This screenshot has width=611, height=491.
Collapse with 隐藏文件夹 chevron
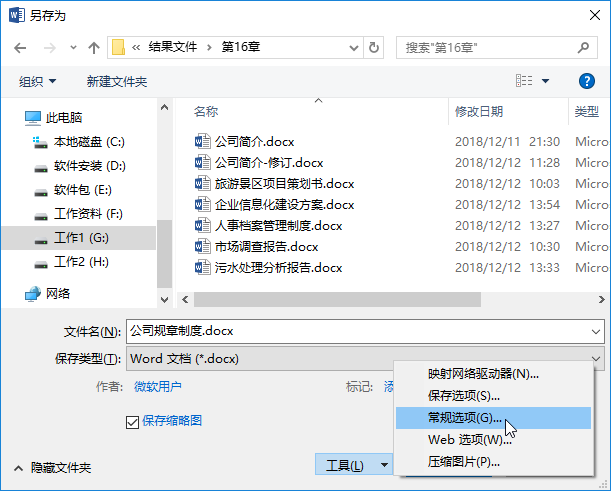click(x=18, y=468)
